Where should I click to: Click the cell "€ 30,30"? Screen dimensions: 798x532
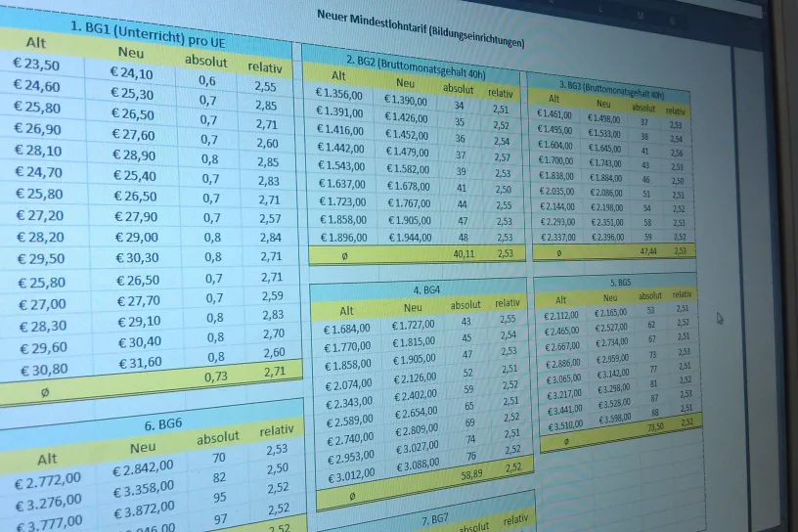click(x=138, y=258)
